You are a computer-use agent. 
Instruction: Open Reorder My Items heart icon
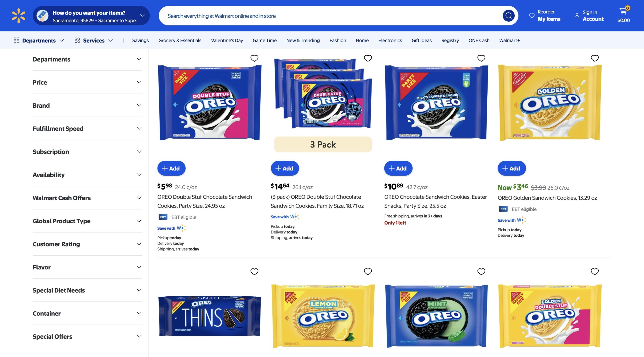click(x=532, y=16)
